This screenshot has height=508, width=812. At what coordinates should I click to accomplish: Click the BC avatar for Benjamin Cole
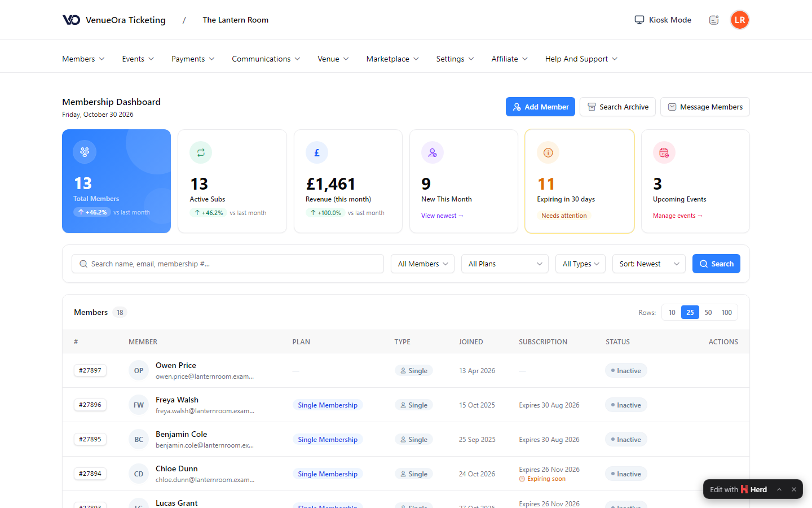pyautogui.click(x=139, y=439)
